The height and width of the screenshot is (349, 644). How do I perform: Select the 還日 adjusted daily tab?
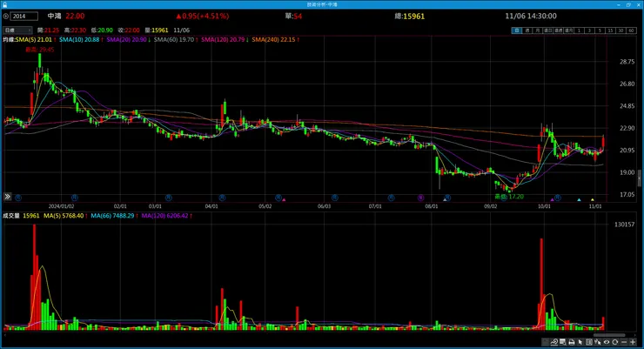tap(548, 30)
